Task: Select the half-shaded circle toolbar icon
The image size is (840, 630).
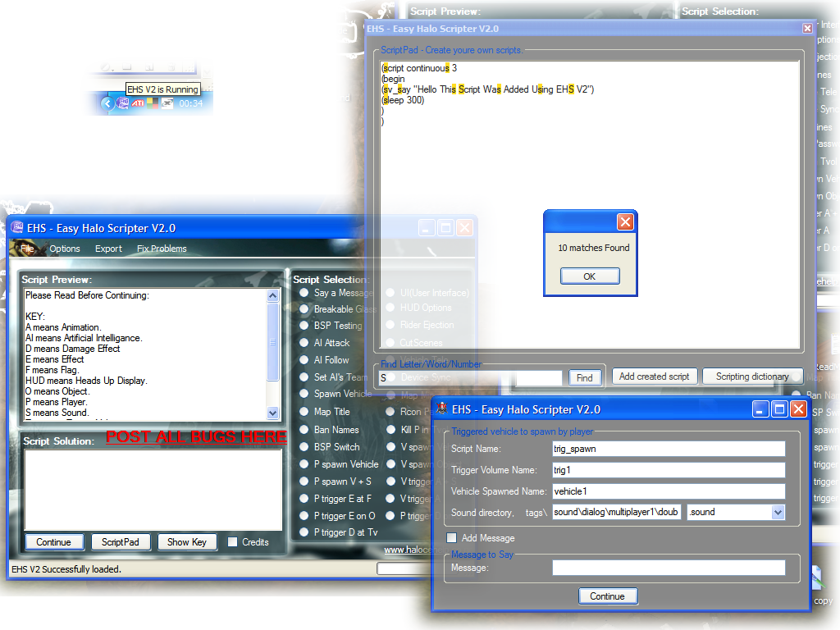Action: coord(104,66)
